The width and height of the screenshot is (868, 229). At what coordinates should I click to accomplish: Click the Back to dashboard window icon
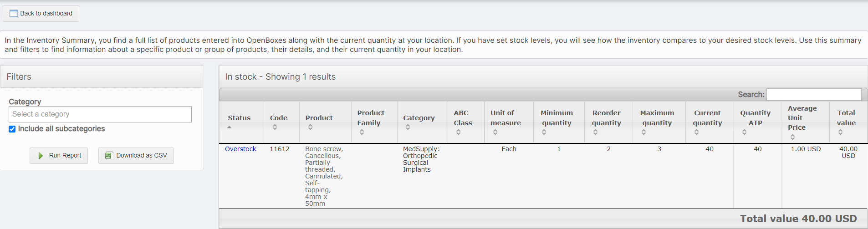pyautogui.click(x=14, y=14)
